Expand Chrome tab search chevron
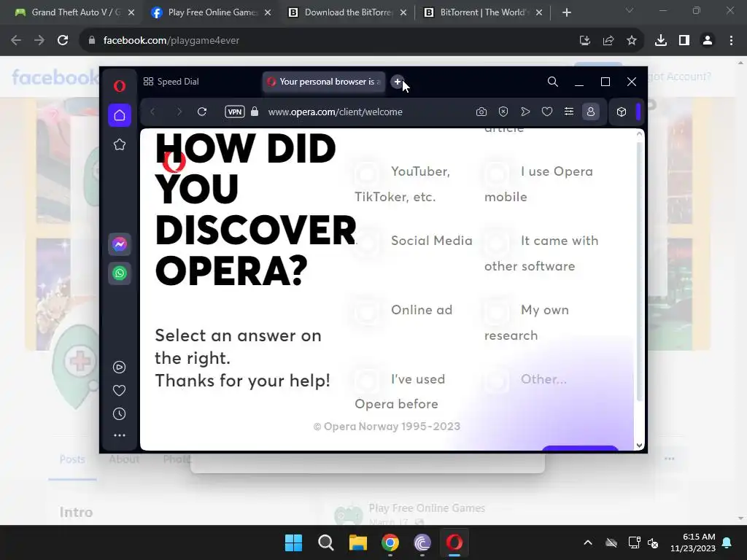747x560 pixels. (630, 10)
